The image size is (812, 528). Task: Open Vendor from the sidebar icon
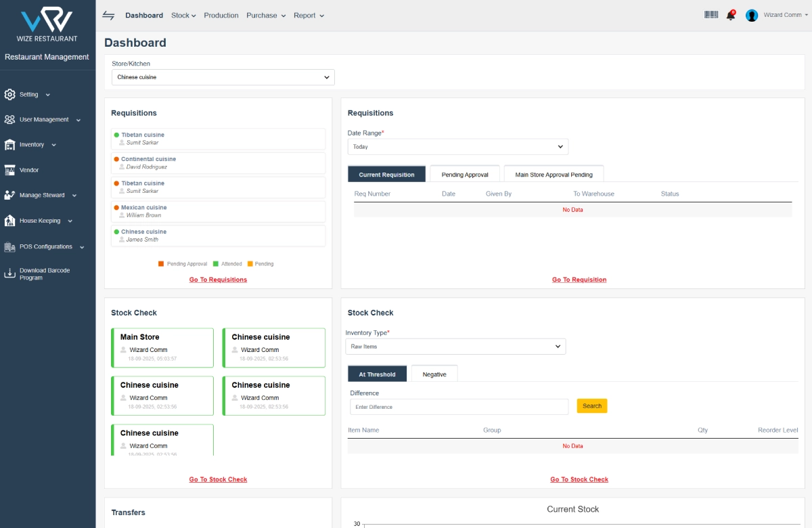pyautogui.click(x=9, y=170)
